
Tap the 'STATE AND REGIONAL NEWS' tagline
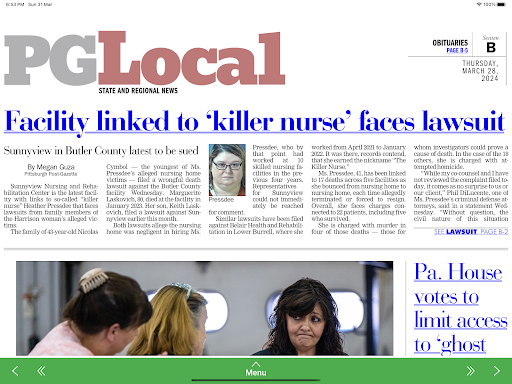[138, 91]
